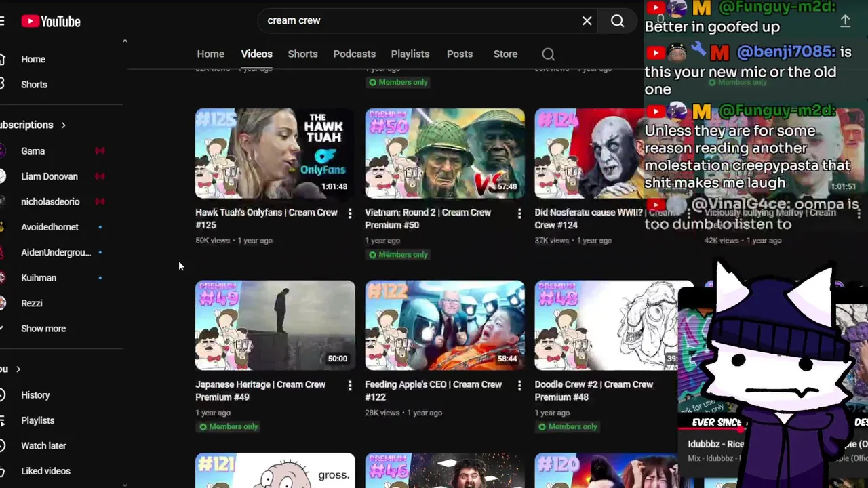Expand the You section chevron
Viewport: 868px width, 488px height.
(x=18, y=369)
